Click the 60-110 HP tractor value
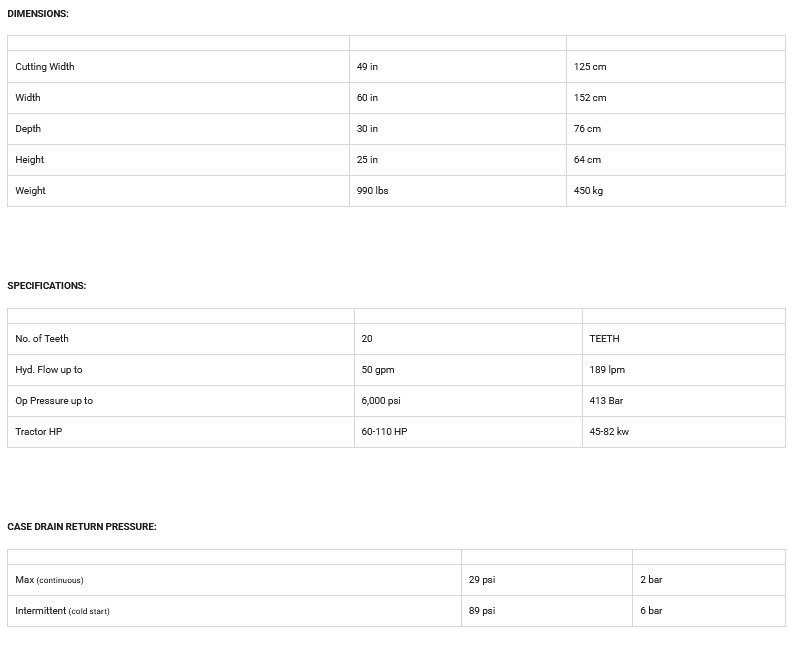The image size is (802, 659). click(x=384, y=432)
